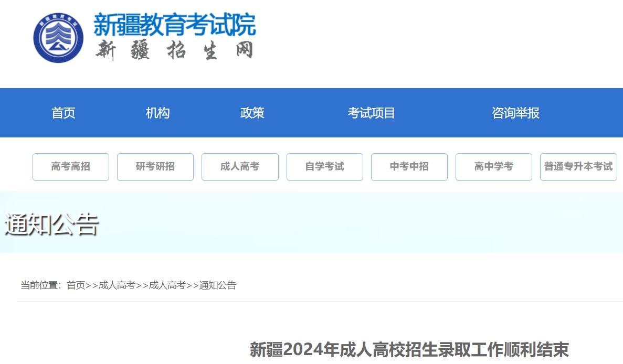Image resolution: width=623 pixels, height=364 pixels.
Task: Open the 高考高招 category button
Action: [x=71, y=167]
